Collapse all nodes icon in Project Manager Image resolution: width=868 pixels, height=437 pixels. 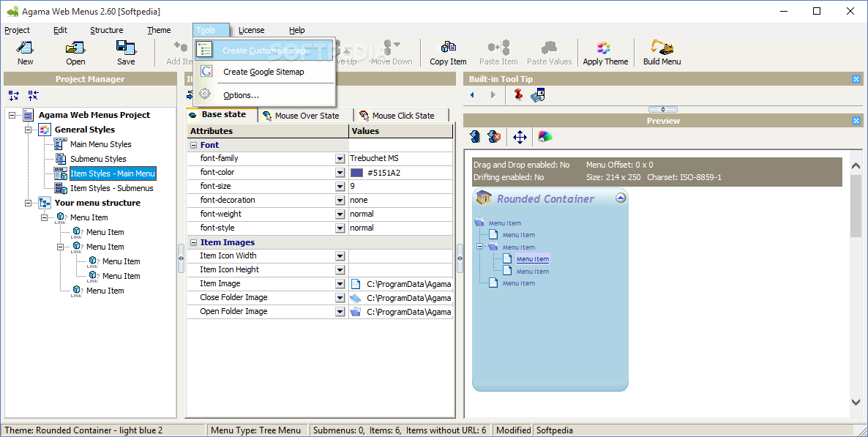33,96
